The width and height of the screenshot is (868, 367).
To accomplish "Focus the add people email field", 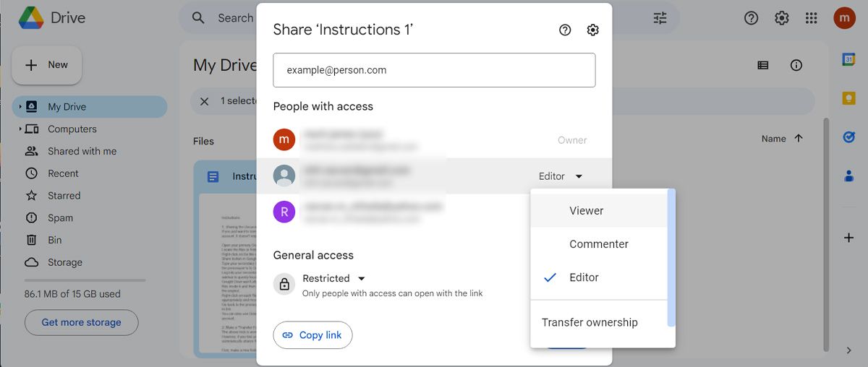I will click(x=434, y=70).
